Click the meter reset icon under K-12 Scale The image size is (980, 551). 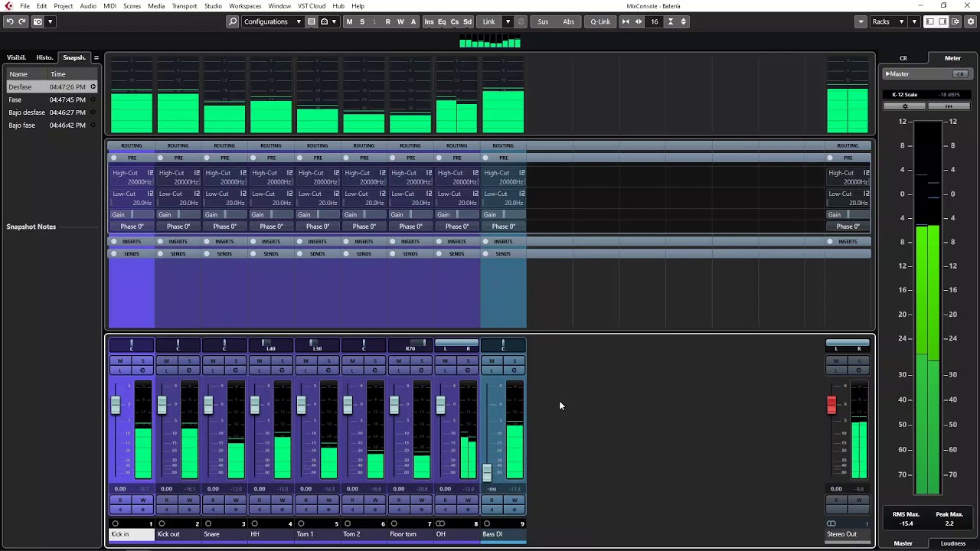pyautogui.click(x=949, y=106)
